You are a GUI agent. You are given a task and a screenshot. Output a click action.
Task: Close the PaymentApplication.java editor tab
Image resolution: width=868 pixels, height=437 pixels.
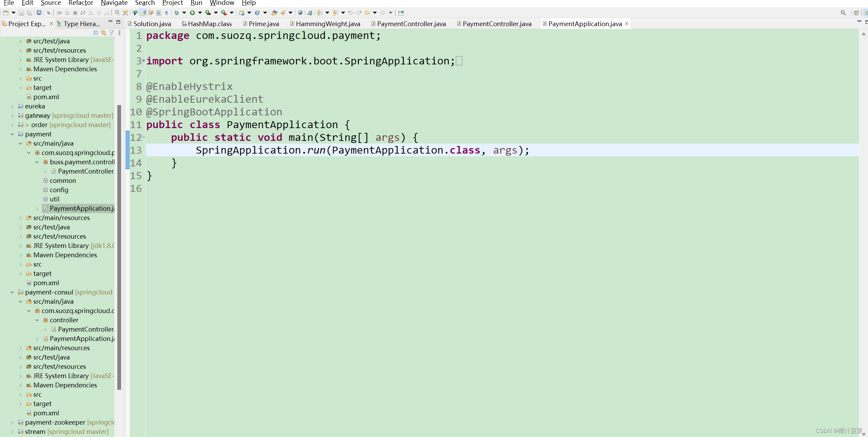click(626, 23)
